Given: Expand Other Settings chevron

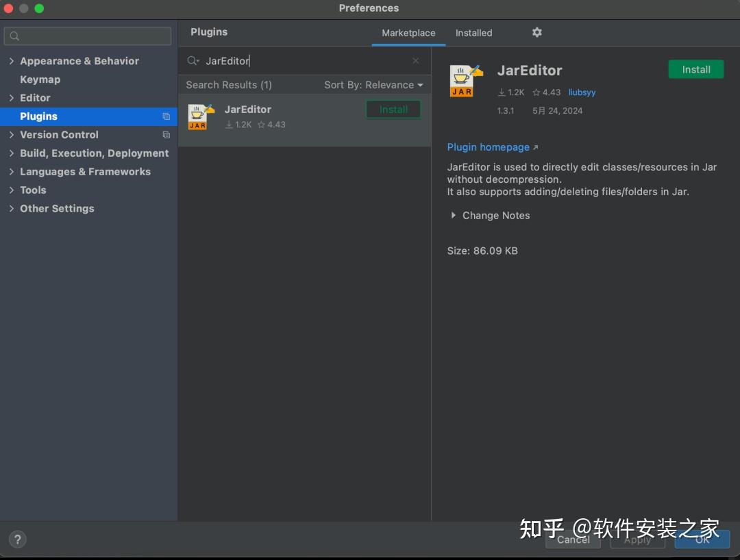Looking at the screenshot, I should (12, 208).
